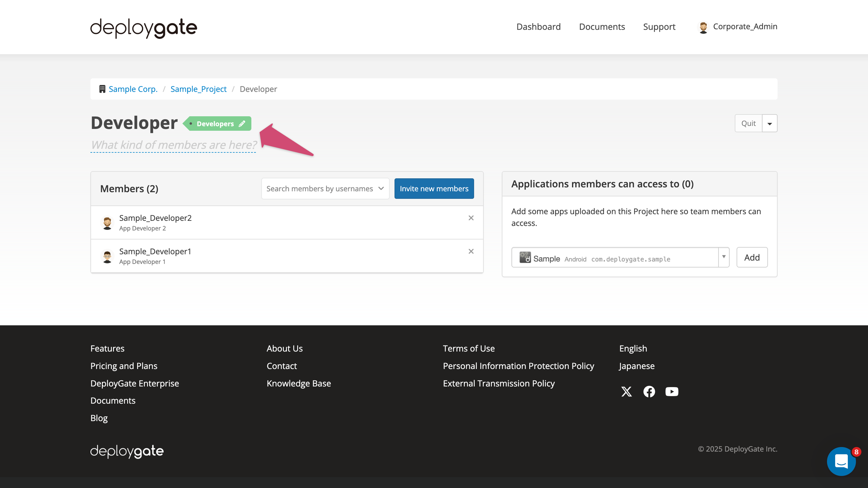
Task: Click the Quit button
Action: tap(748, 123)
